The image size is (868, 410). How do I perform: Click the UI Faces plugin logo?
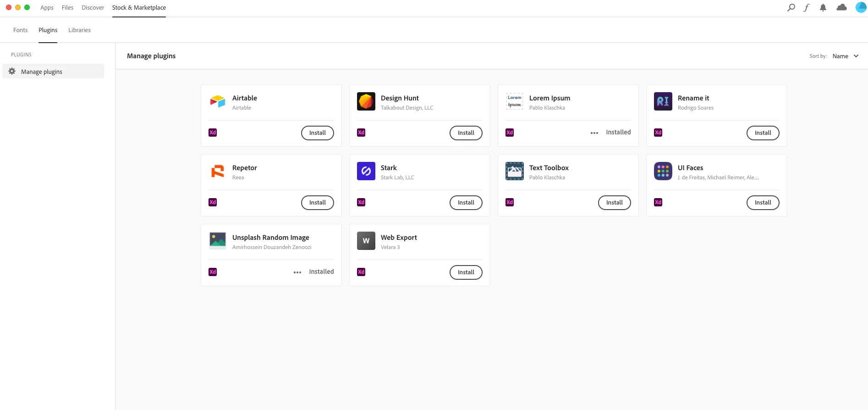click(x=663, y=171)
